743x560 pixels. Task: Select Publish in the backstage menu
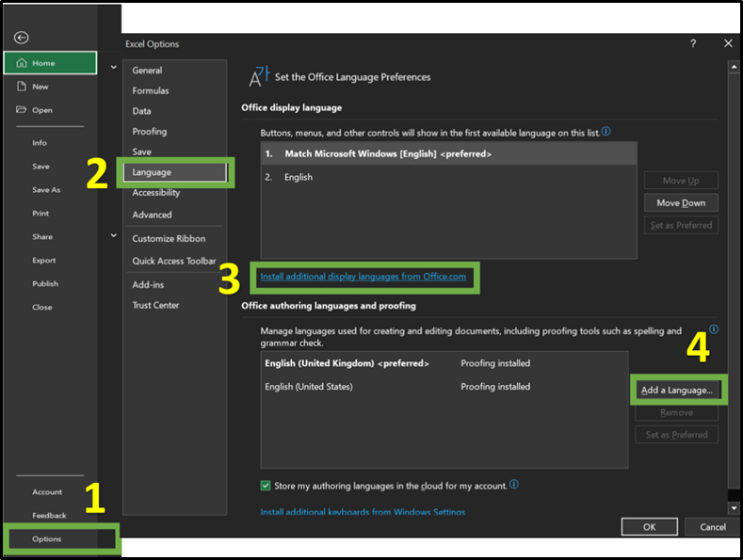coord(45,284)
